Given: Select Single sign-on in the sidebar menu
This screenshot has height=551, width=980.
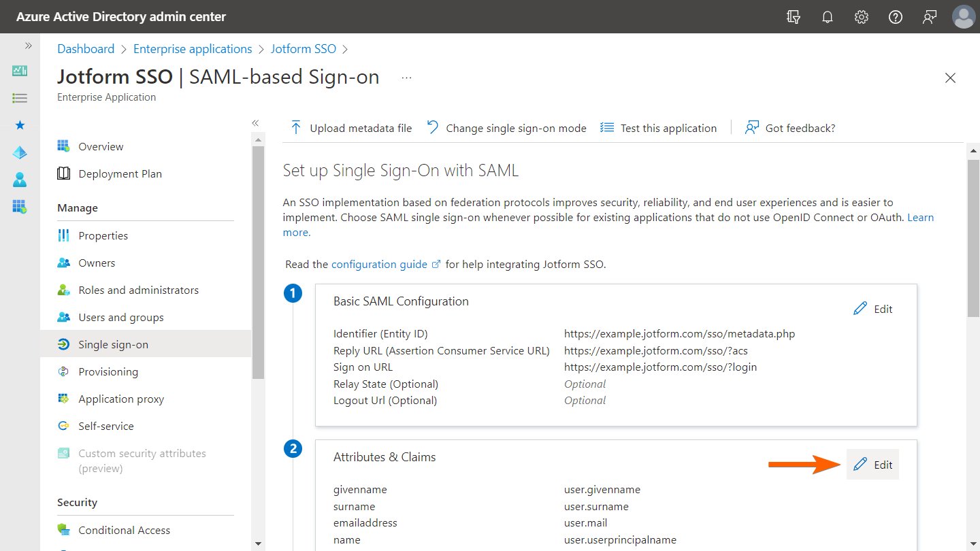Looking at the screenshot, I should [113, 344].
